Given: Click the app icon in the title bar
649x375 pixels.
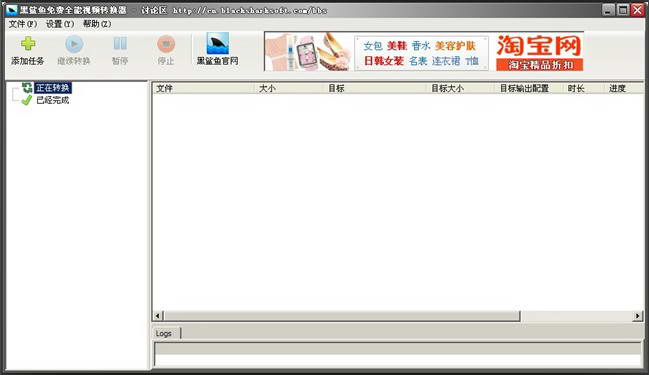Looking at the screenshot, I should (11, 10).
